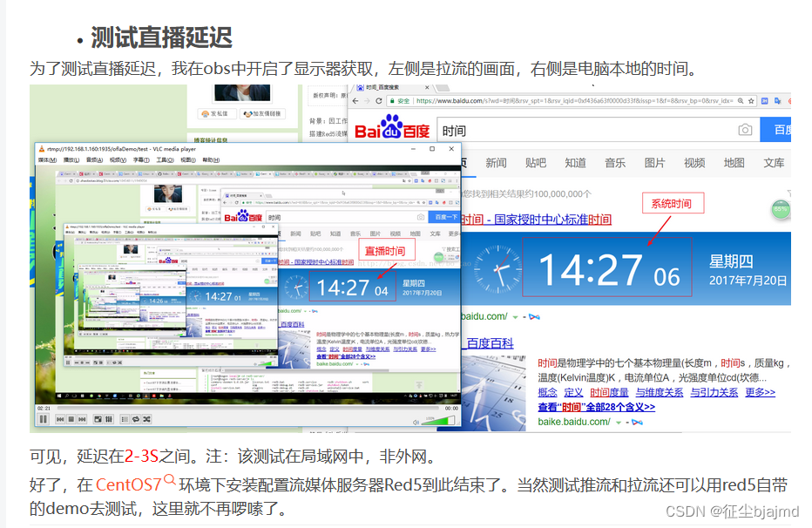This screenshot has width=812, height=528.
Task: Switch to Baidu 音乐 tab
Action: [615, 163]
